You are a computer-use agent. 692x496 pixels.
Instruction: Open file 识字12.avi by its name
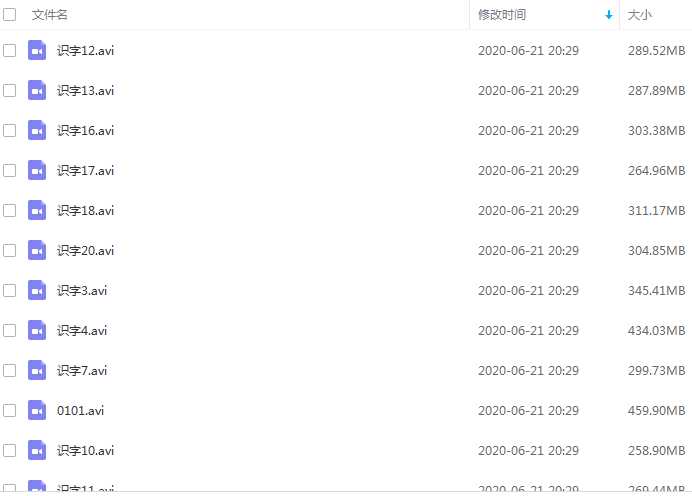(x=85, y=50)
